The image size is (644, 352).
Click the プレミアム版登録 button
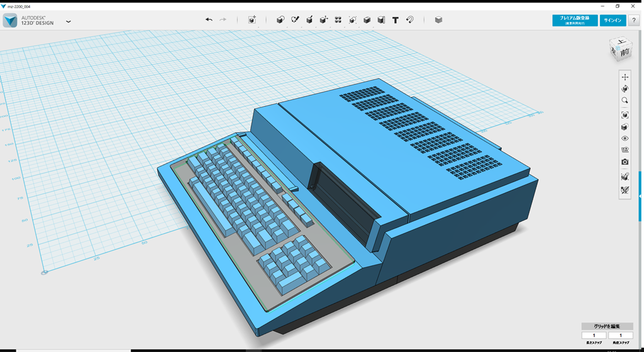[575, 20]
